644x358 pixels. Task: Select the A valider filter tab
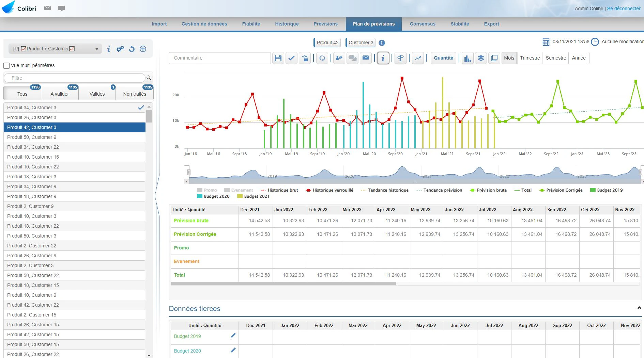(x=60, y=94)
